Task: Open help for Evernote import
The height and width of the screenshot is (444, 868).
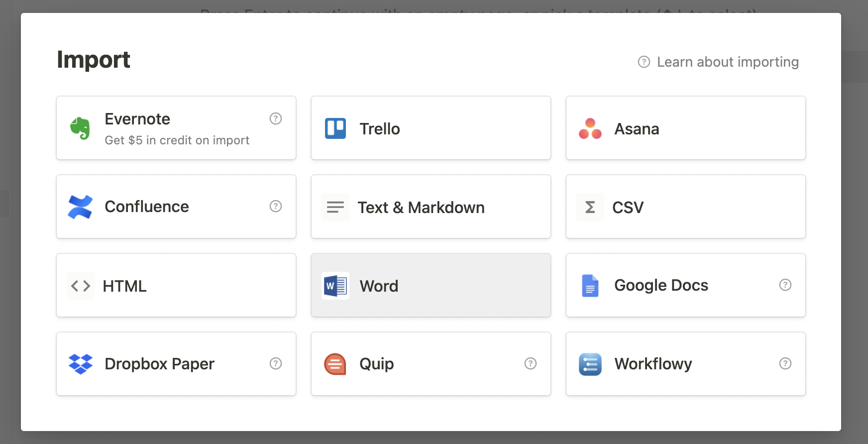Action: pyautogui.click(x=276, y=118)
